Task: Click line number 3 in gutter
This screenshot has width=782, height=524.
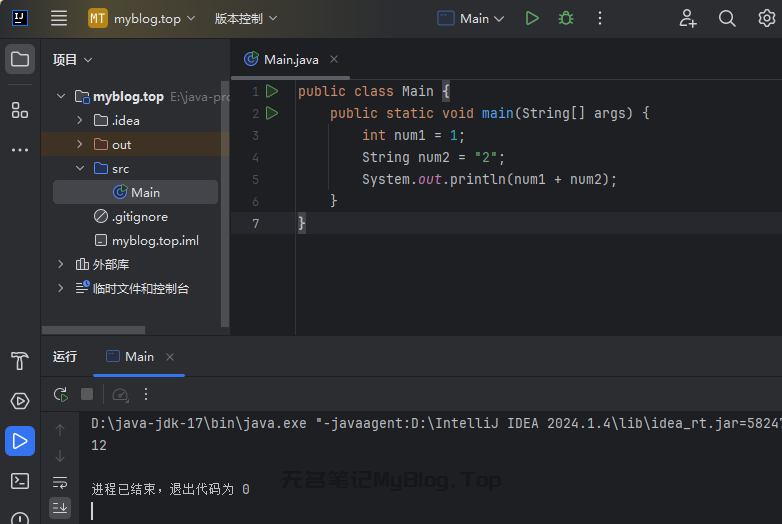Action: click(x=255, y=136)
